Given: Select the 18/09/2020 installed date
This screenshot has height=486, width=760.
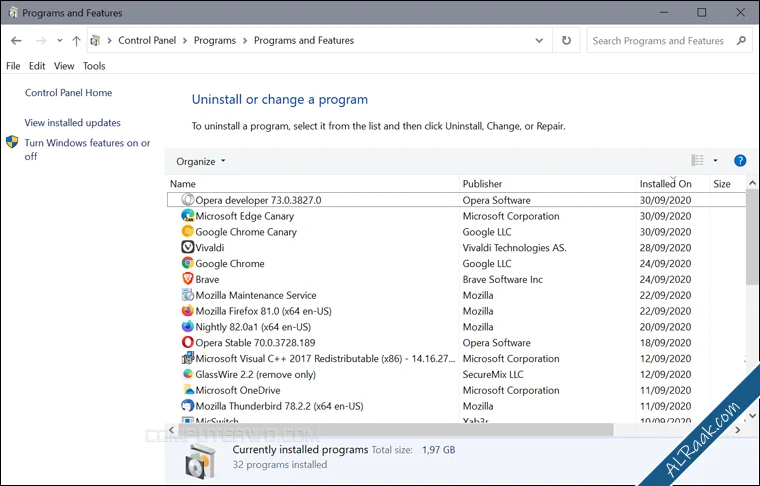Looking at the screenshot, I should tap(665, 343).
